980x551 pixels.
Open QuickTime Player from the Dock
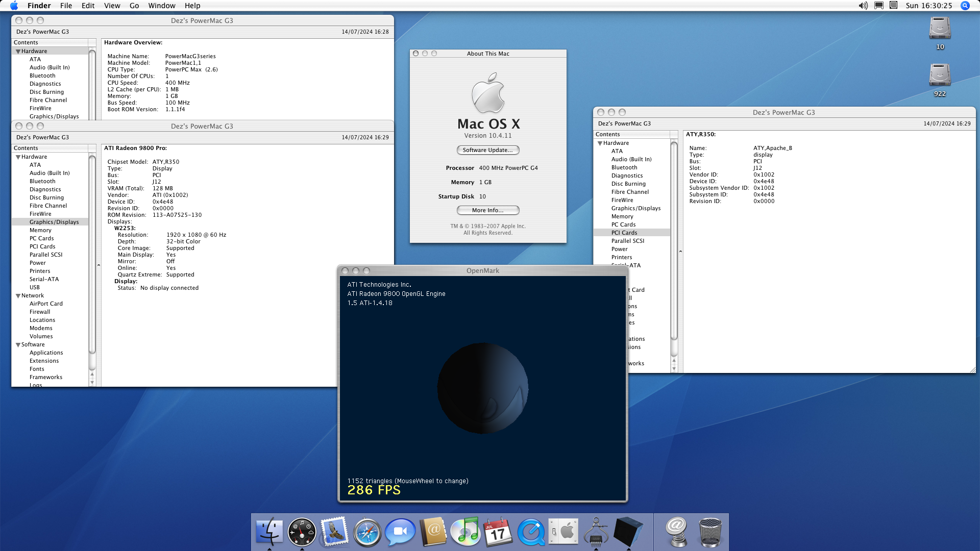click(530, 532)
